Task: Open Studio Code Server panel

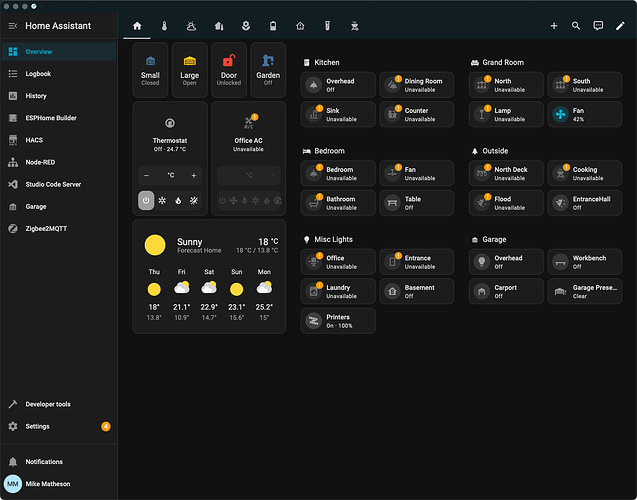Action: [x=59, y=184]
